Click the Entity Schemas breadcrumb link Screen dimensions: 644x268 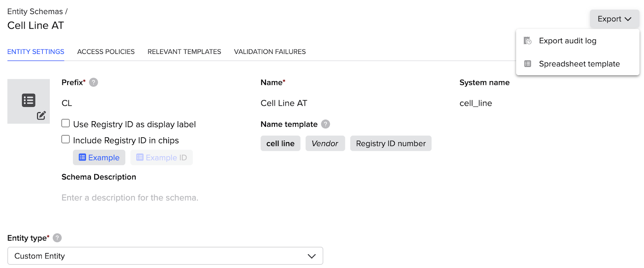click(35, 12)
